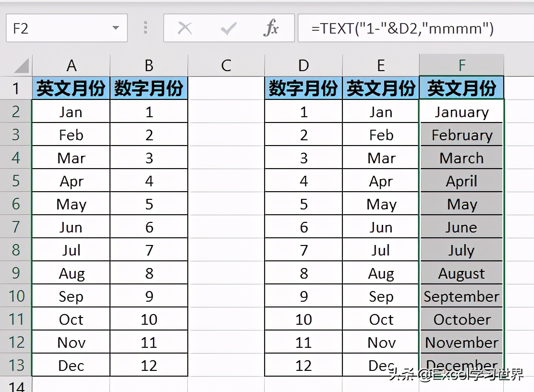Viewport: 534px width, 392px height.
Task: Select column E header
Action: pyautogui.click(x=381, y=65)
